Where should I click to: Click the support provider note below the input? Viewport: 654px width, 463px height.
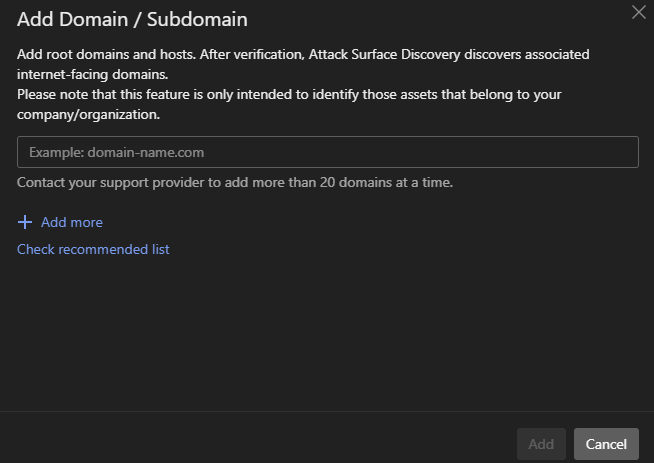click(x=235, y=183)
